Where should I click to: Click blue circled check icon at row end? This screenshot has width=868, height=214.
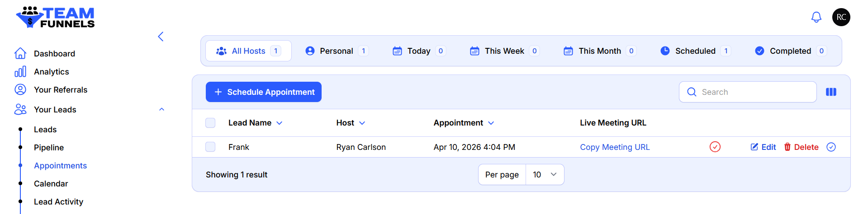pyautogui.click(x=831, y=147)
